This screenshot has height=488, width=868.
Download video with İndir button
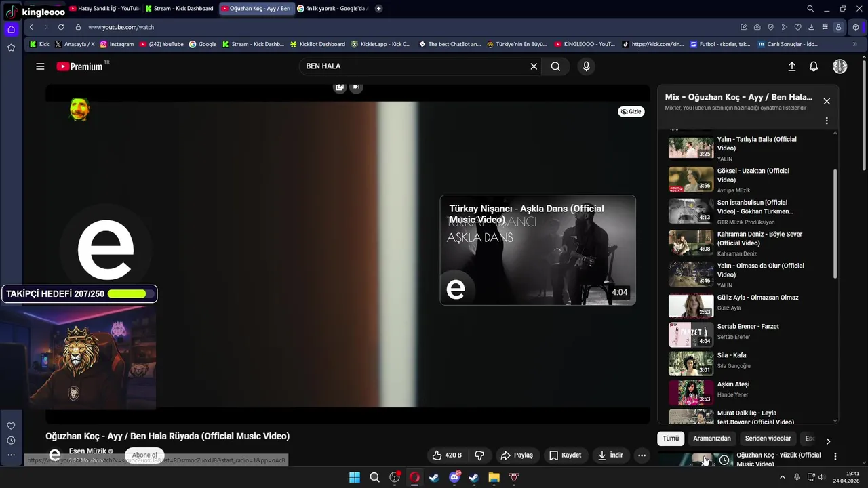[x=610, y=455]
